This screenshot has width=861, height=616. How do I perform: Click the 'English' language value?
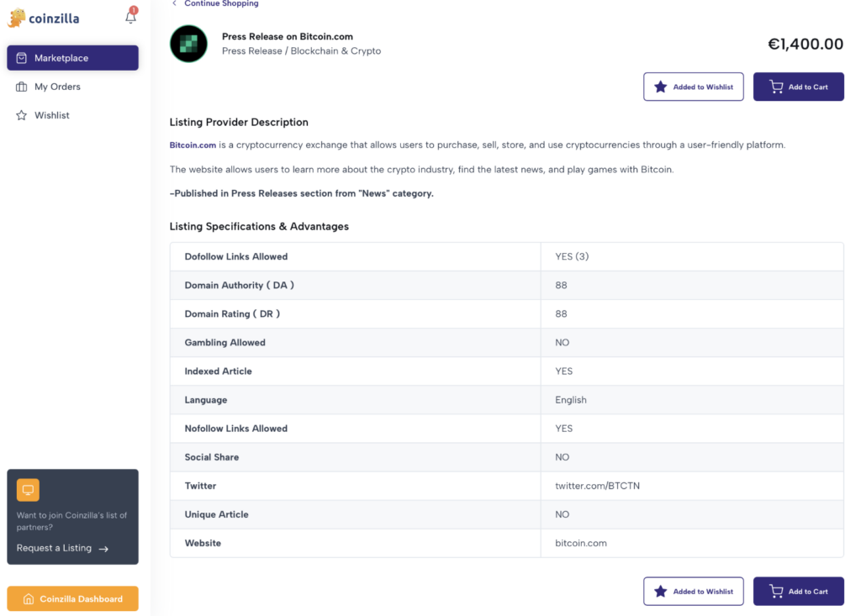(x=571, y=400)
